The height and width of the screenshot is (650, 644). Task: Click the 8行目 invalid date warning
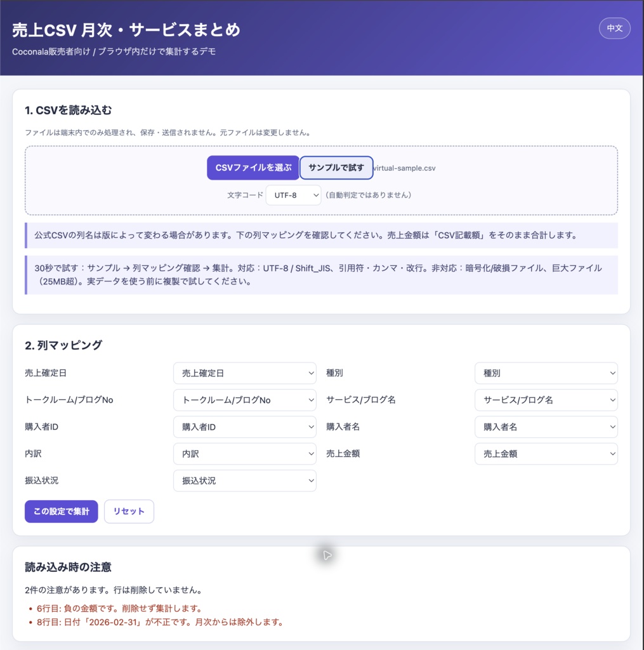point(160,622)
